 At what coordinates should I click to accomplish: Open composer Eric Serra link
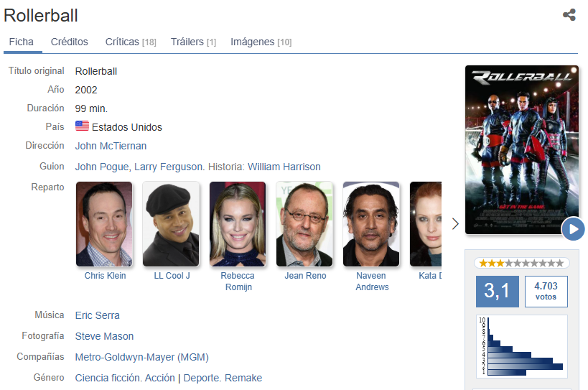pos(97,315)
